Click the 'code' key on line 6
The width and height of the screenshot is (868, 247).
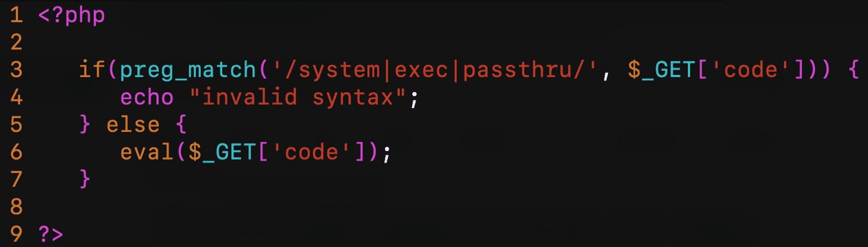pyautogui.click(x=311, y=152)
